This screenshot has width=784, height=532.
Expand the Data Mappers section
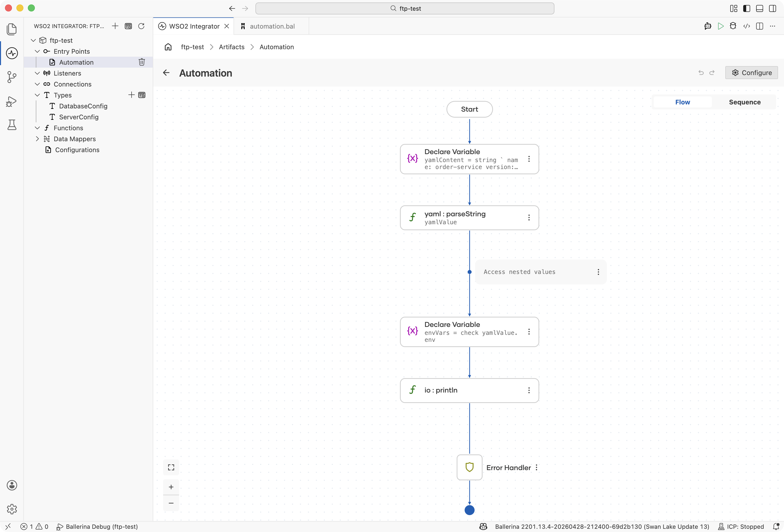pyautogui.click(x=38, y=139)
